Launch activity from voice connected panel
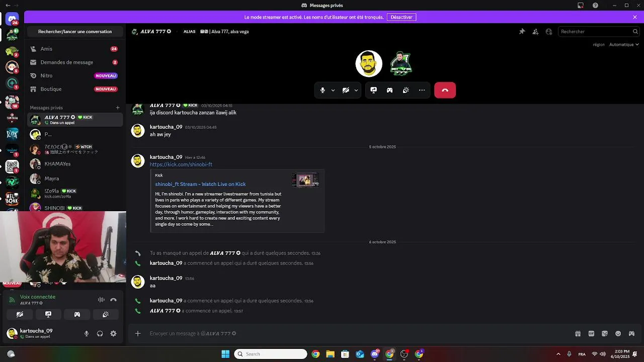Image resolution: width=644 pixels, height=362 pixels. 77,314
